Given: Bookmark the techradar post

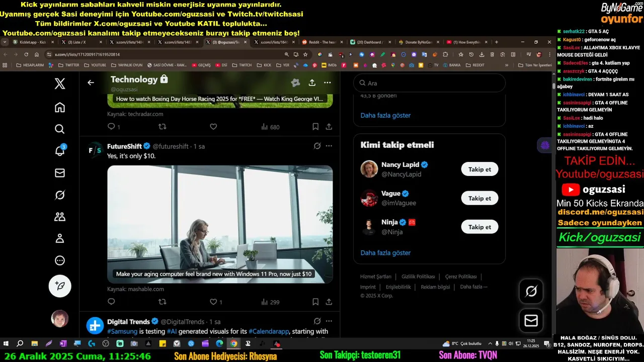Looking at the screenshot, I should pos(315,127).
